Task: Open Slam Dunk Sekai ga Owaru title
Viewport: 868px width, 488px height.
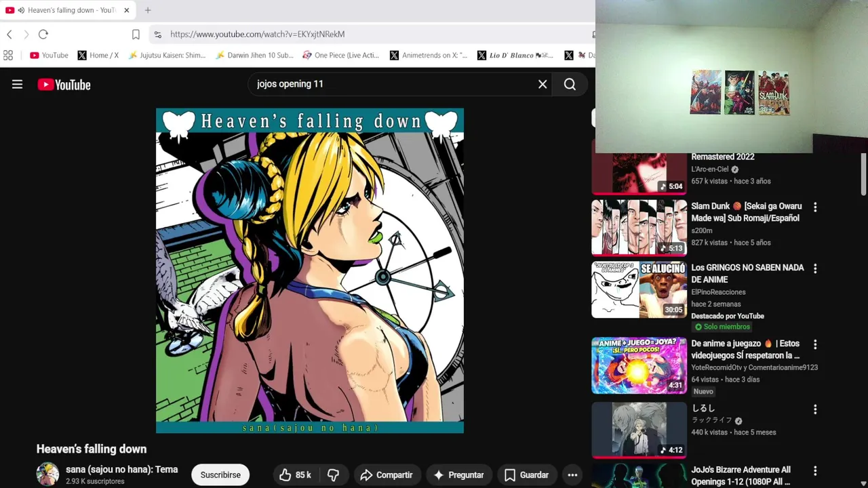Action: 747,212
